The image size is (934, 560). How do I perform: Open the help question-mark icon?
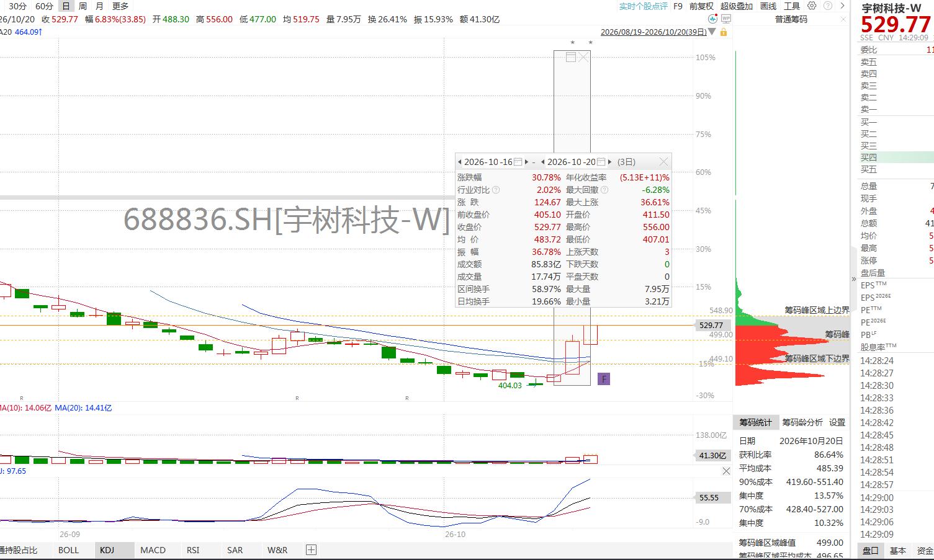coord(827,6)
